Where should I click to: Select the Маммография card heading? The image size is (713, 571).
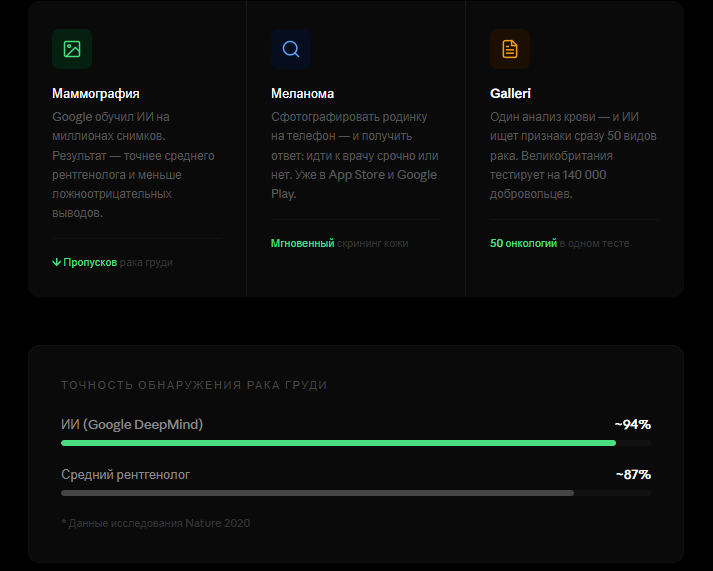pos(95,94)
